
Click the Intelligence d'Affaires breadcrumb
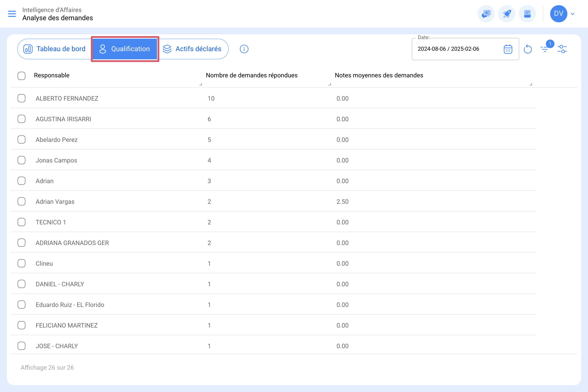52,10
